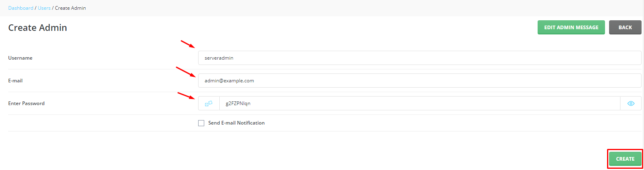Click the red arrow pointing at Username field
This screenshot has height=170, width=644.
pyautogui.click(x=188, y=44)
